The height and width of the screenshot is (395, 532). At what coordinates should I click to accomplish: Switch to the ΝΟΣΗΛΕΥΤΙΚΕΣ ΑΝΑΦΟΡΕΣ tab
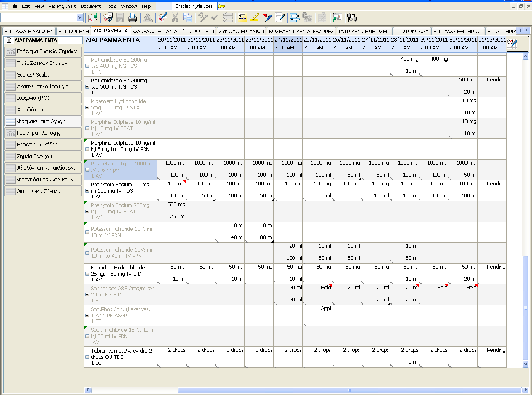301,31
